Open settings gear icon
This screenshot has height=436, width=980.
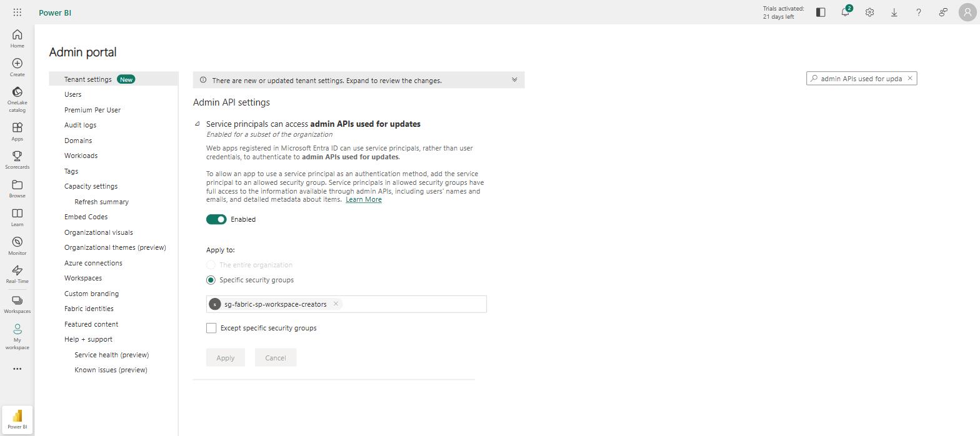pos(869,12)
